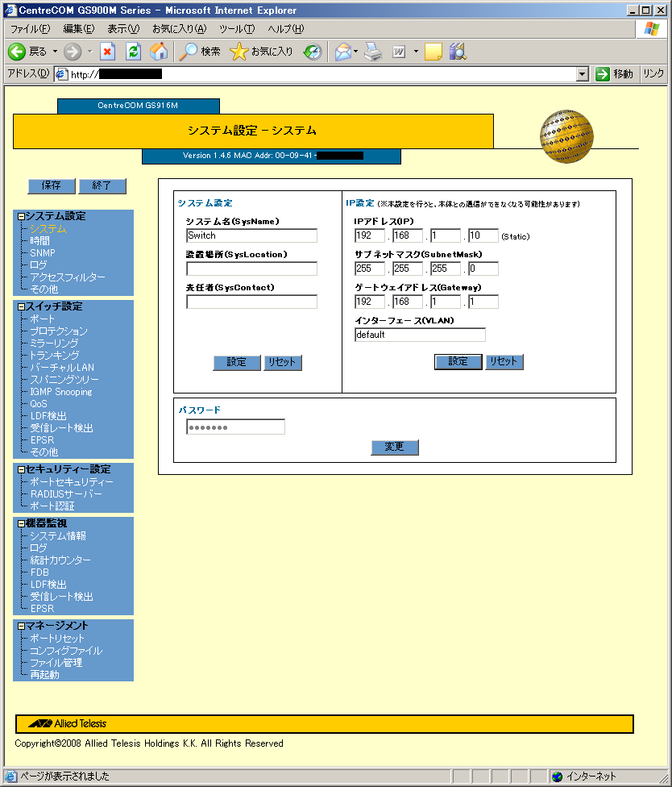The width and height of the screenshot is (672, 787).
Task: Refresh the page with green arrows icon
Action: click(133, 51)
